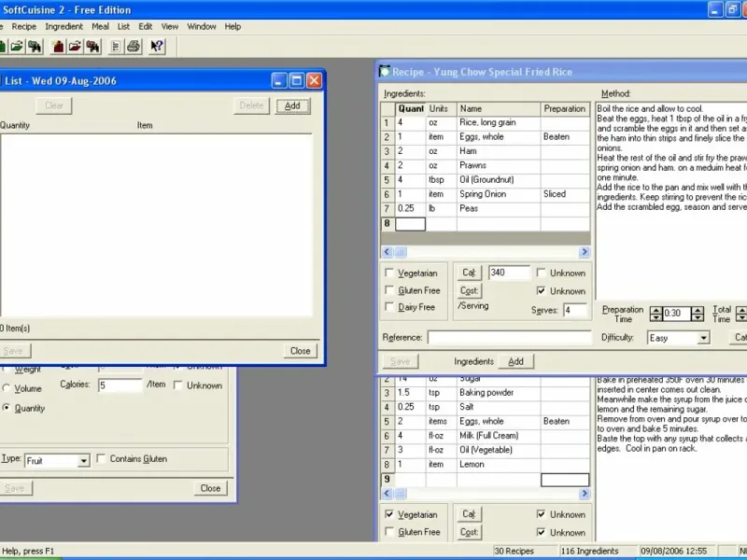The height and width of the screenshot is (560, 747).
Task: Enable Dairy Free in the Fried Rice recipe
Action: 389,307
